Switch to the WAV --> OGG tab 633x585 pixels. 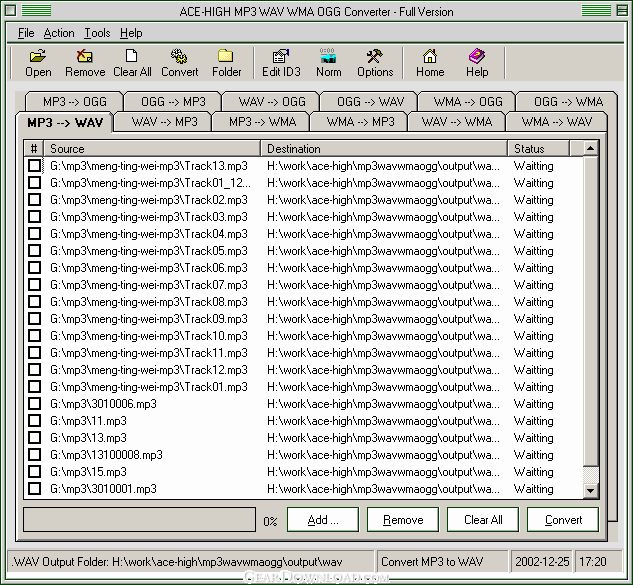pos(272,101)
